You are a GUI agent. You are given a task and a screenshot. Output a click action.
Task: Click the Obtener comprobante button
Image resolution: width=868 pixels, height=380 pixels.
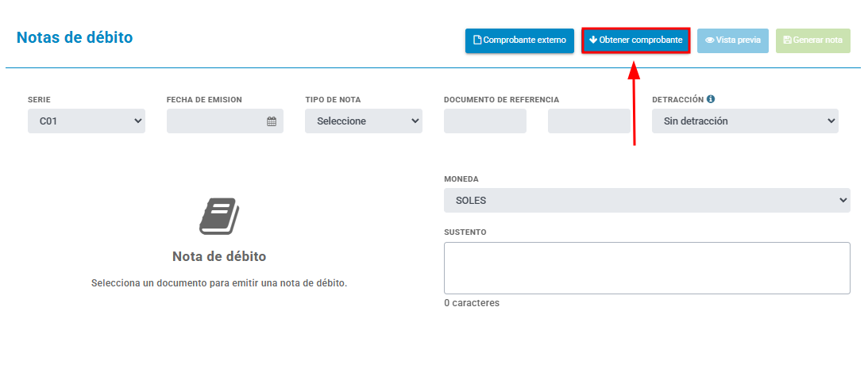[635, 40]
